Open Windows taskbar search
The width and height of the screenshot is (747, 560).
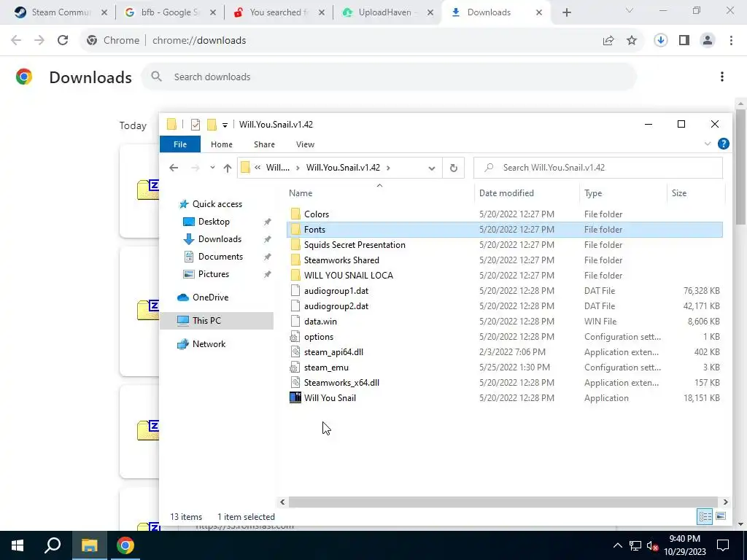[53, 545]
